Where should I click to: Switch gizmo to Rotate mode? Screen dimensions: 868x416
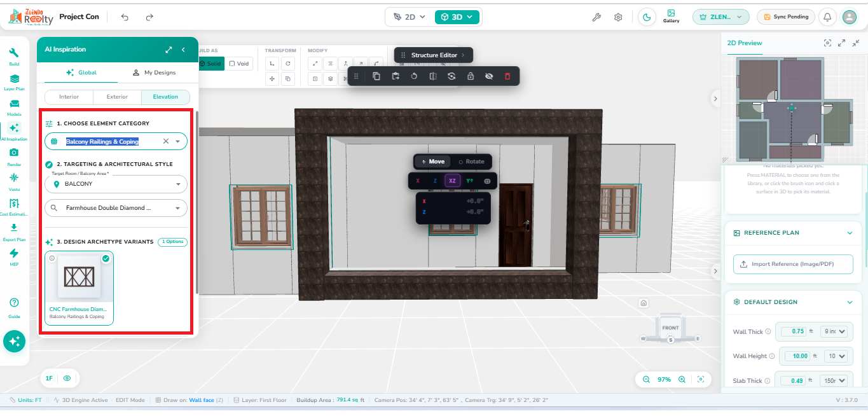click(x=471, y=162)
